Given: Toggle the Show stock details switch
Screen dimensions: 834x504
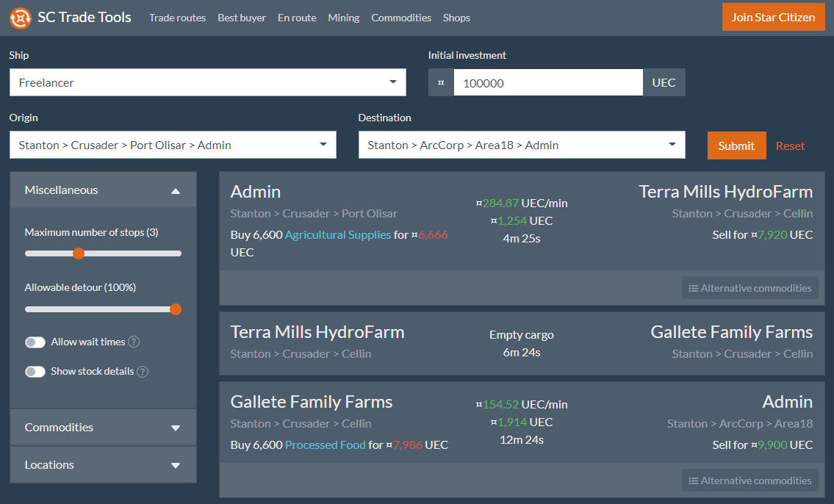Looking at the screenshot, I should coord(35,372).
